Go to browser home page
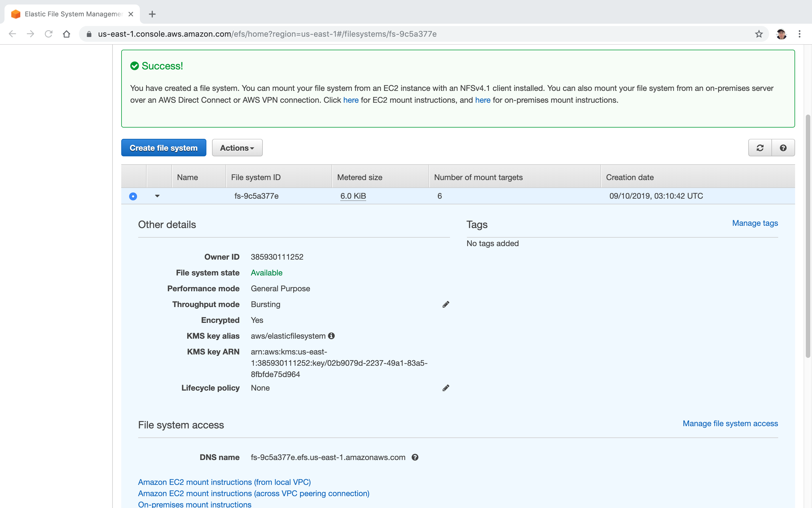Image resolution: width=812 pixels, height=508 pixels. [x=67, y=34]
